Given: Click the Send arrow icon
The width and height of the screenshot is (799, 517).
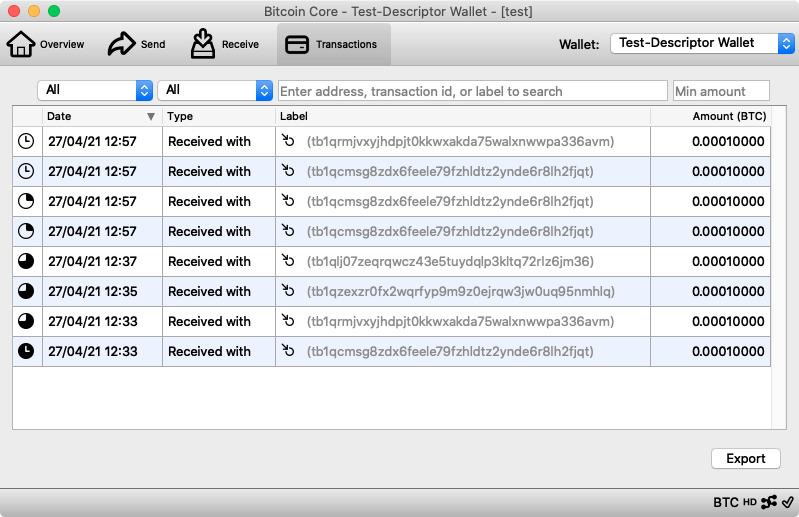Looking at the screenshot, I should point(121,44).
